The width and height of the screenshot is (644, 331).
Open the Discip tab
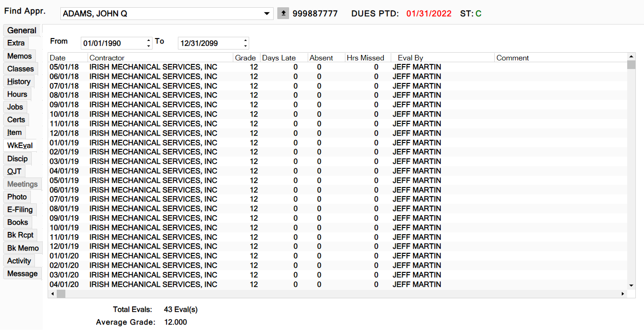[18, 159]
